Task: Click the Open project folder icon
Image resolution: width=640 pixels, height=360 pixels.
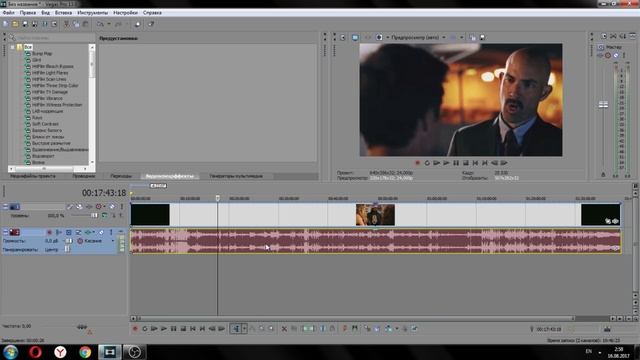Action: tap(15, 24)
